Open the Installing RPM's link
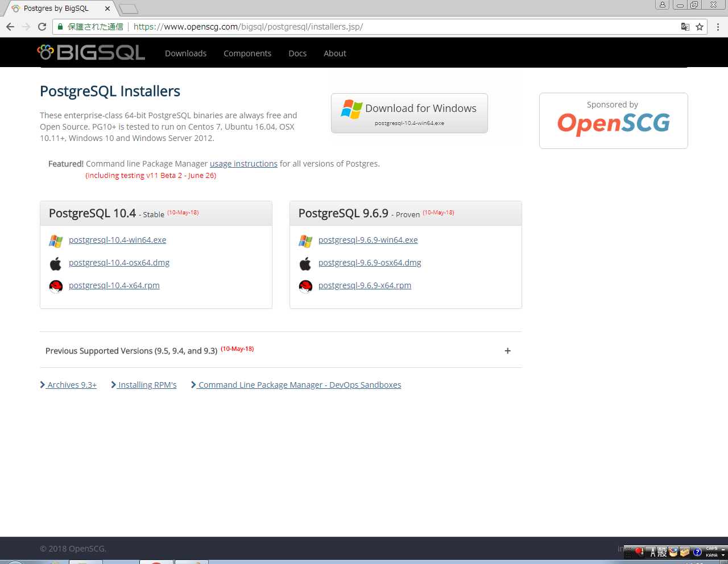Screen dimensions: 728x564 144,385
